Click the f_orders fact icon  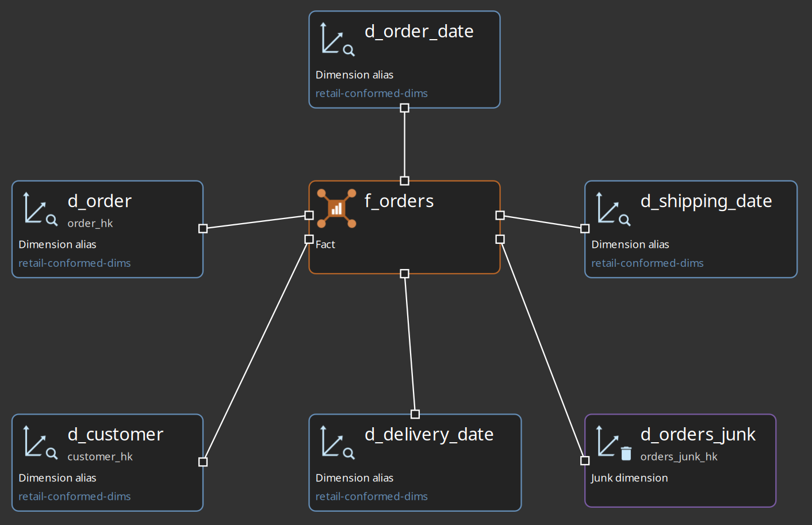pos(337,209)
